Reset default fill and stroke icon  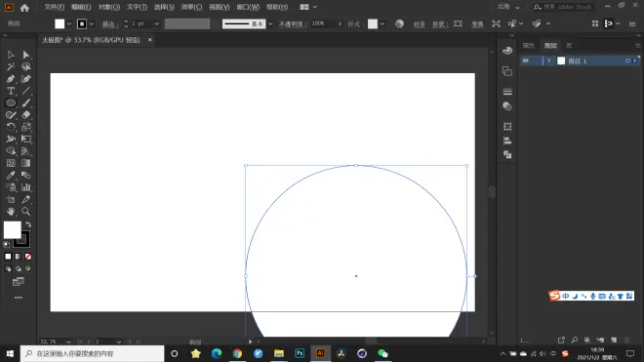tap(7, 245)
